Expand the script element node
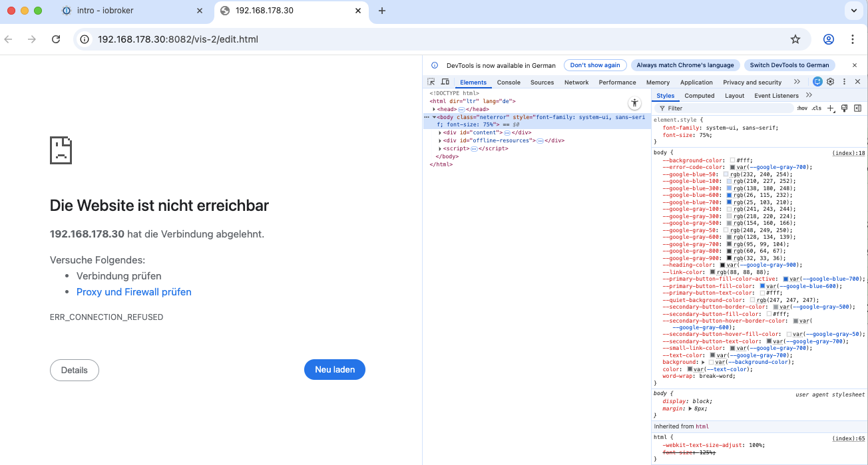 440,148
